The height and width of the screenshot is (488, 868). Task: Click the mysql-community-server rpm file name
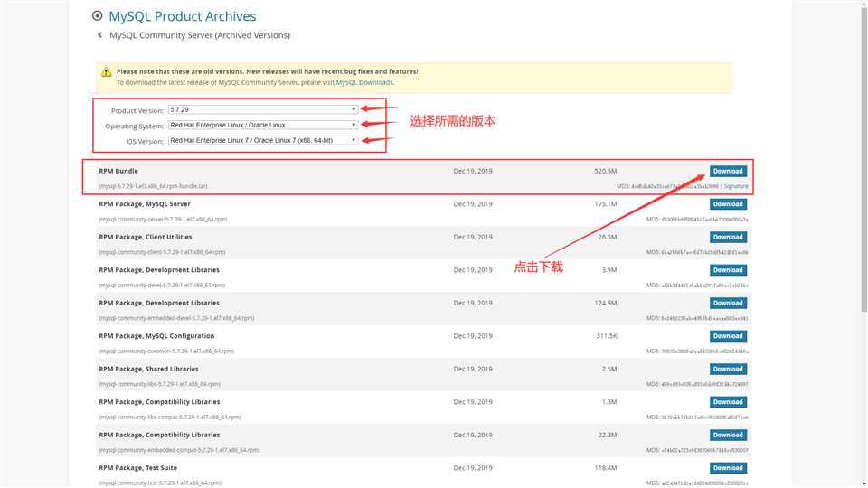point(163,219)
